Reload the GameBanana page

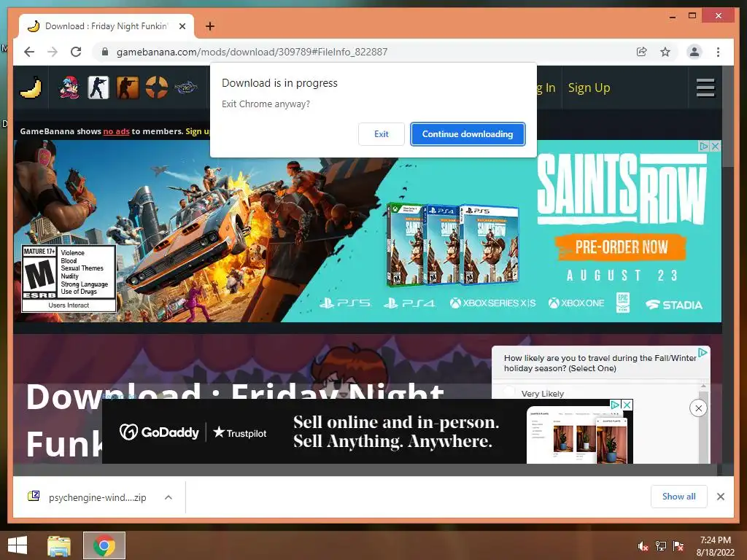76,52
